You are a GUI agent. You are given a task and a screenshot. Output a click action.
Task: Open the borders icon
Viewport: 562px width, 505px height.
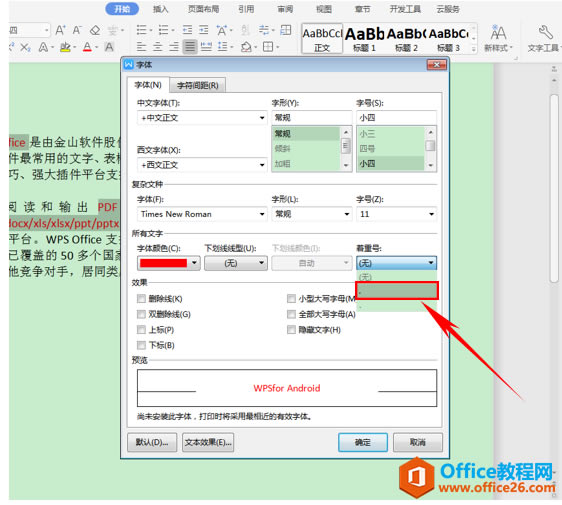pyautogui.click(x=268, y=47)
